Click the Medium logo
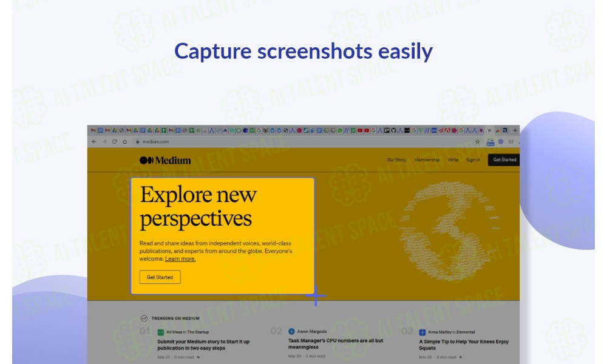The image size is (607, 364). (165, 160)
